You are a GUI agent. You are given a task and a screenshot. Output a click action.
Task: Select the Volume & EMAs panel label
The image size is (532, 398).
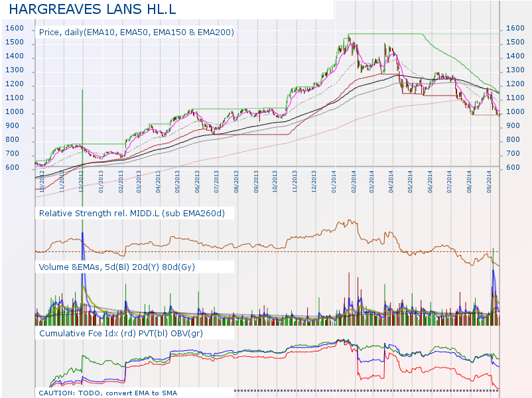coord(117,266)
